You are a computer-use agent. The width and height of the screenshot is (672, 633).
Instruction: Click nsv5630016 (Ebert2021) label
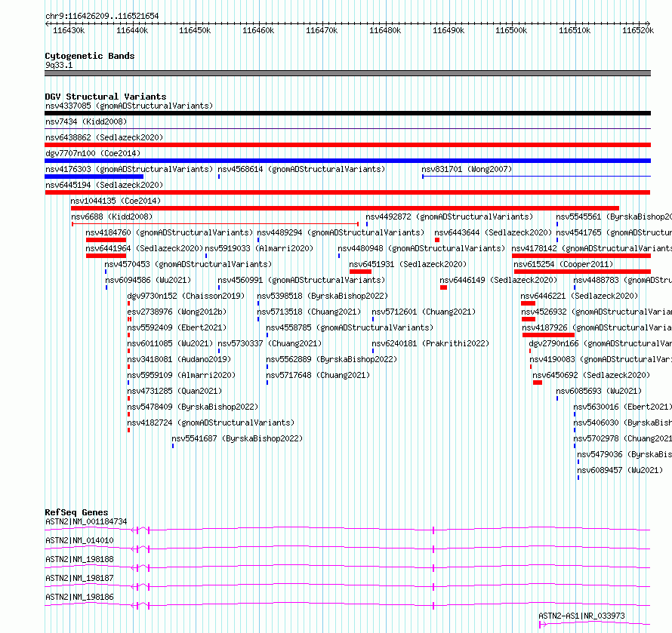click(622, 407)
